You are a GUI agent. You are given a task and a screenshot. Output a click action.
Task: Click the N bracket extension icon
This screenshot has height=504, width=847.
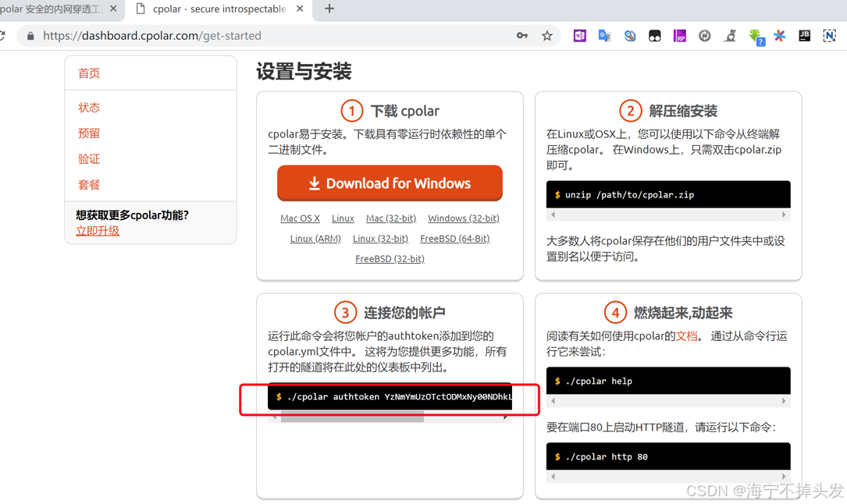pos(829,36)
